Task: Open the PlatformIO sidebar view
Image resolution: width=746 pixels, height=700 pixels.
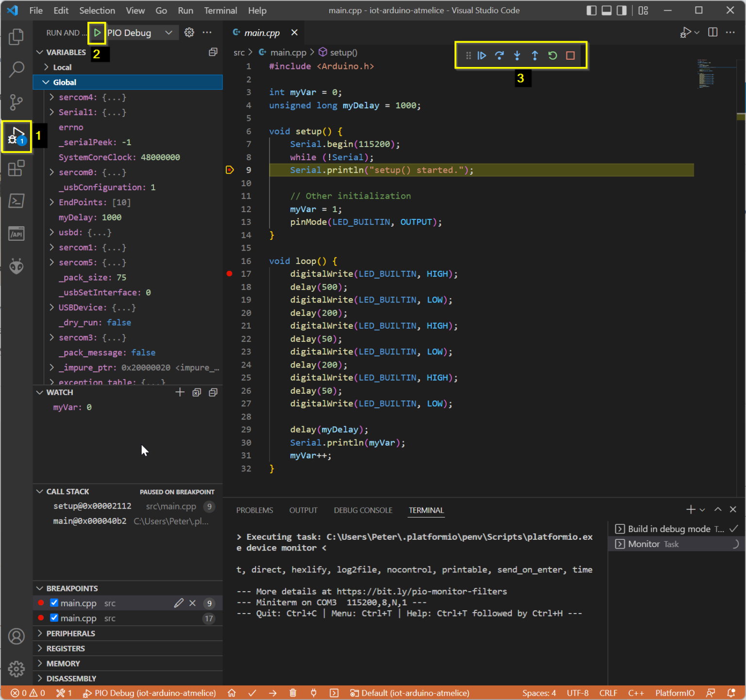Action: [x=17, y=267]
